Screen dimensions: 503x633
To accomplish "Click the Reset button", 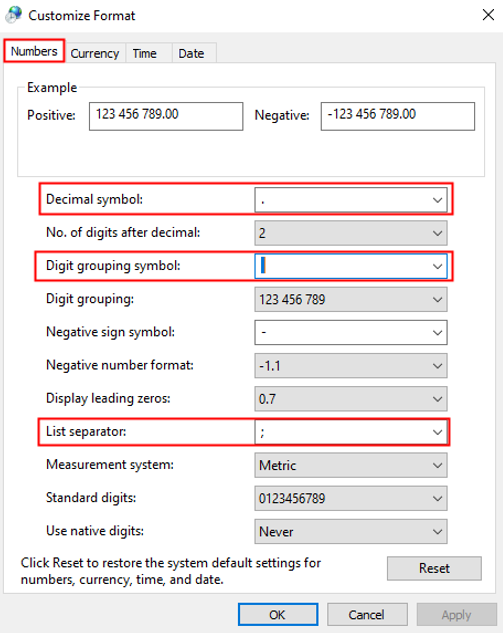I will tap(434, 568).
